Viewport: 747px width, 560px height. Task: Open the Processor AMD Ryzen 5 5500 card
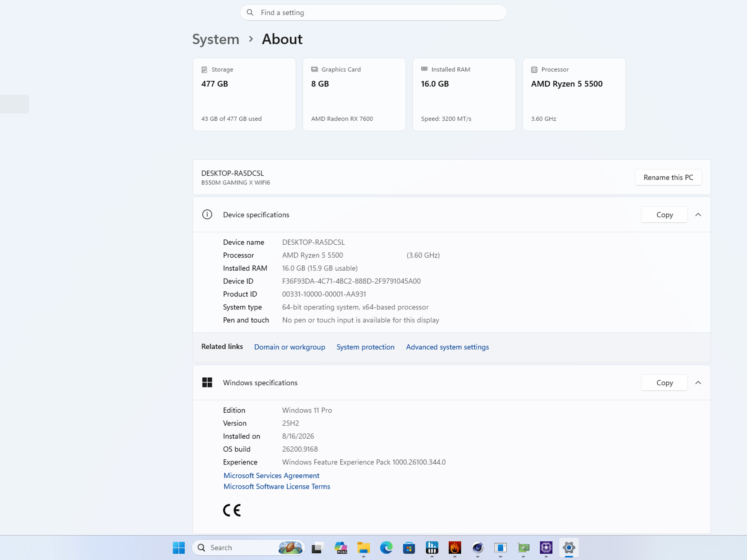574,94
